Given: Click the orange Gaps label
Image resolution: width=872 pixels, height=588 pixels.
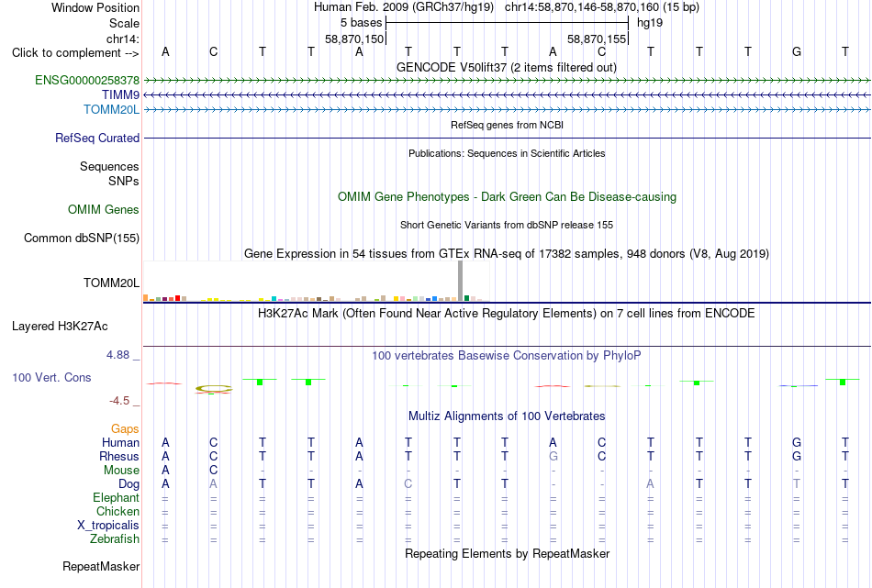Looking at the screenshot, I should tap(125, 429).
